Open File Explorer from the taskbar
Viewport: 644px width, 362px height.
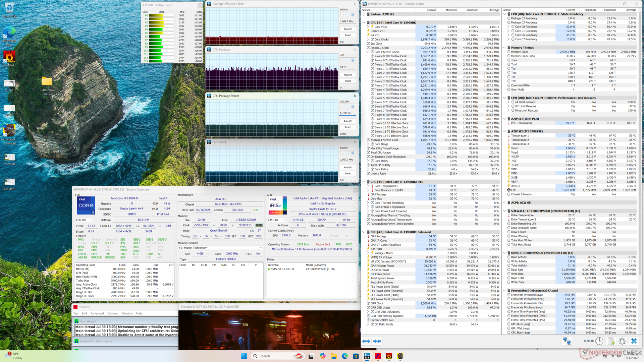pos(333,356)
